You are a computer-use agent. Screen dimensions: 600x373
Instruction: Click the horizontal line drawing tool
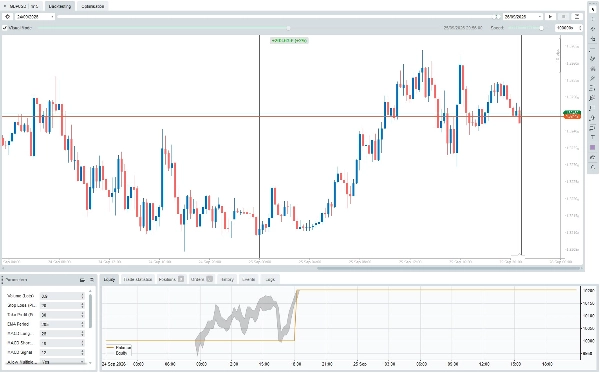click(x=593, y=49)
